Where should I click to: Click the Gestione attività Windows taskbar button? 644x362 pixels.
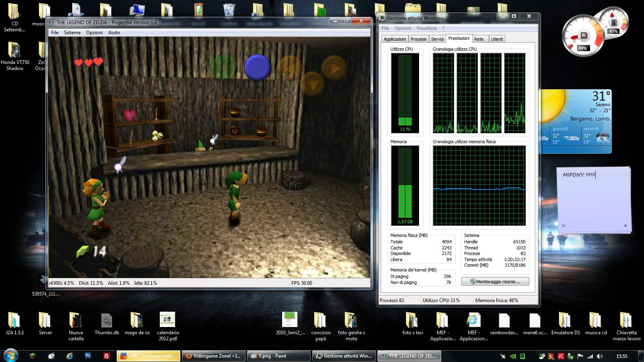click(x=344, y=356)
